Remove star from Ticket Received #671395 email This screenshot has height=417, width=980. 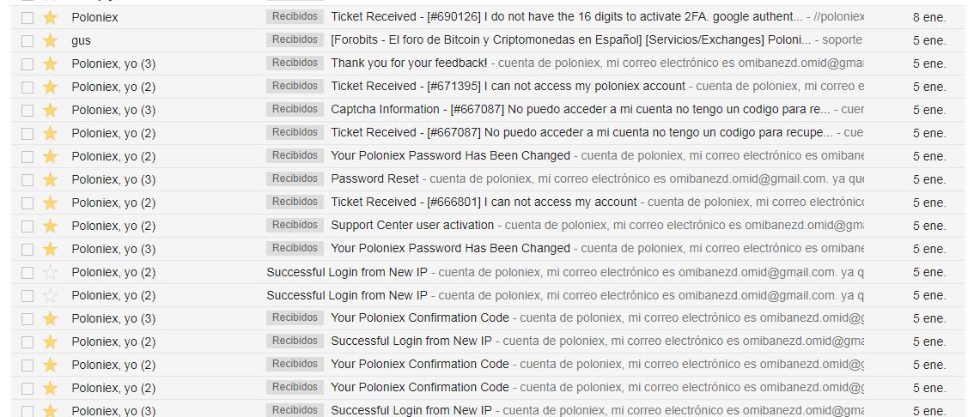pos(50,87)
